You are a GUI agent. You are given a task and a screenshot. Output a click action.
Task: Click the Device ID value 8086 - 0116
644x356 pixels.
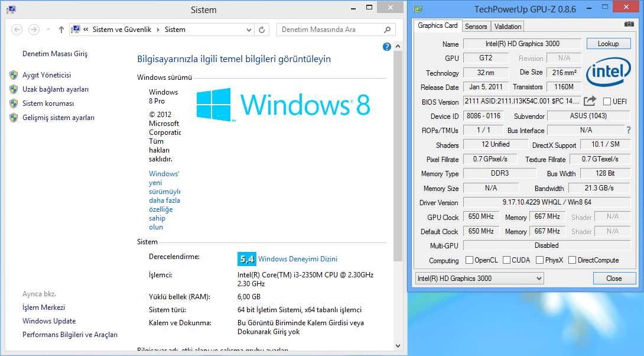pos(483,116)
